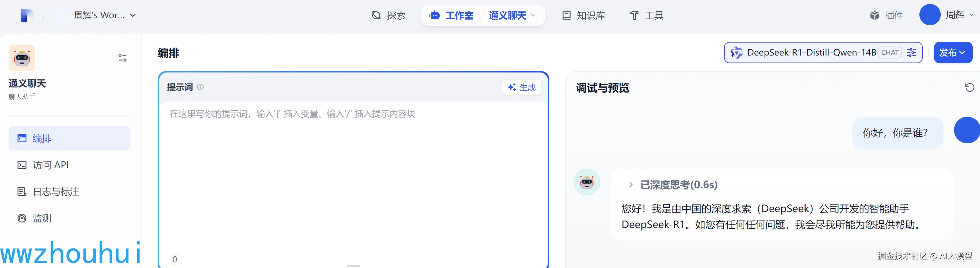Open 监测 in the sidebar
This screenshot has width=980, height=268.
tap(70, 218)
